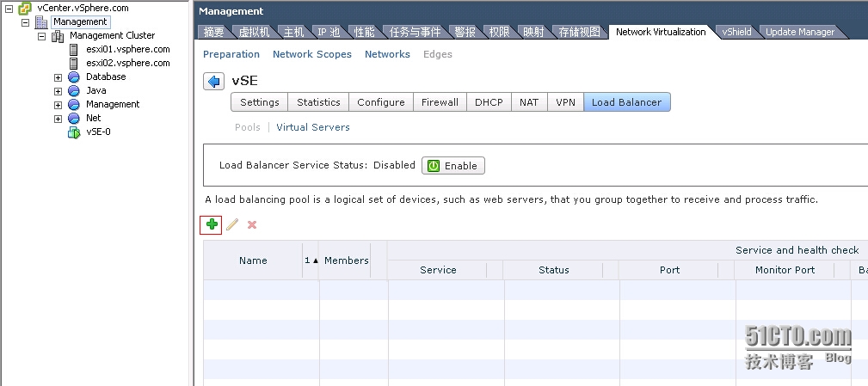This screenshot has height=386, width=868.
Task: Open the vSE Settings tab
Action: click(x=260, y=102)
